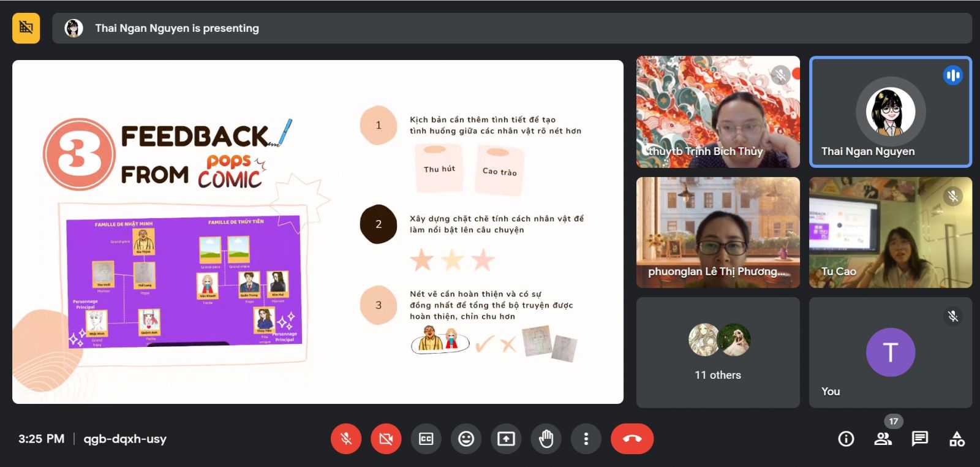
Task: Raise your hand
Action: 546,439
